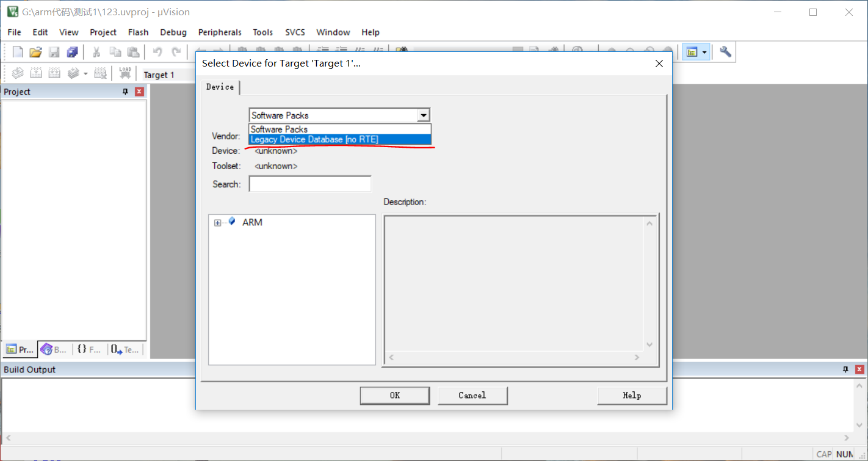Click the Cancel button in dialog
The image size is (868, 461).
tap(472, 396)
